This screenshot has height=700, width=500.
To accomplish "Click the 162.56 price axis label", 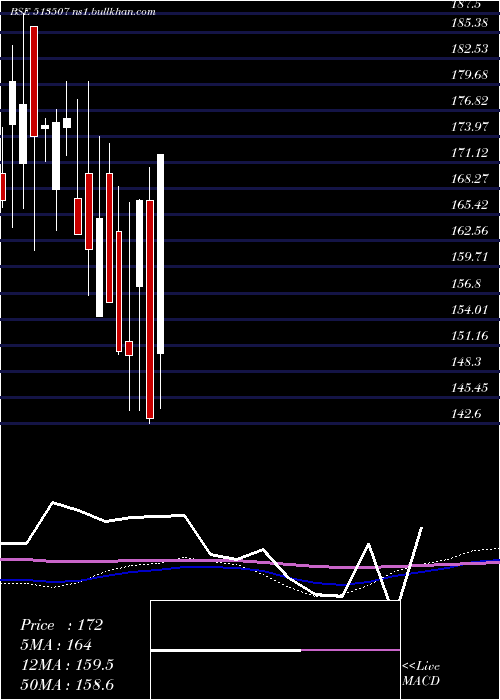I will click(x=470, y=231).
